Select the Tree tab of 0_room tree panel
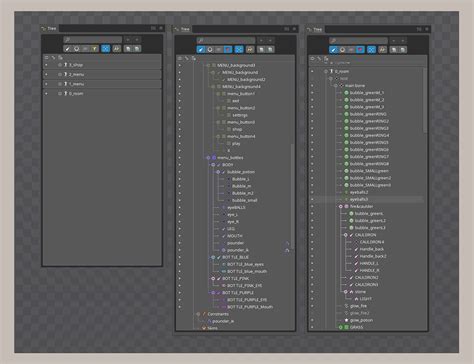 point(315,29)
